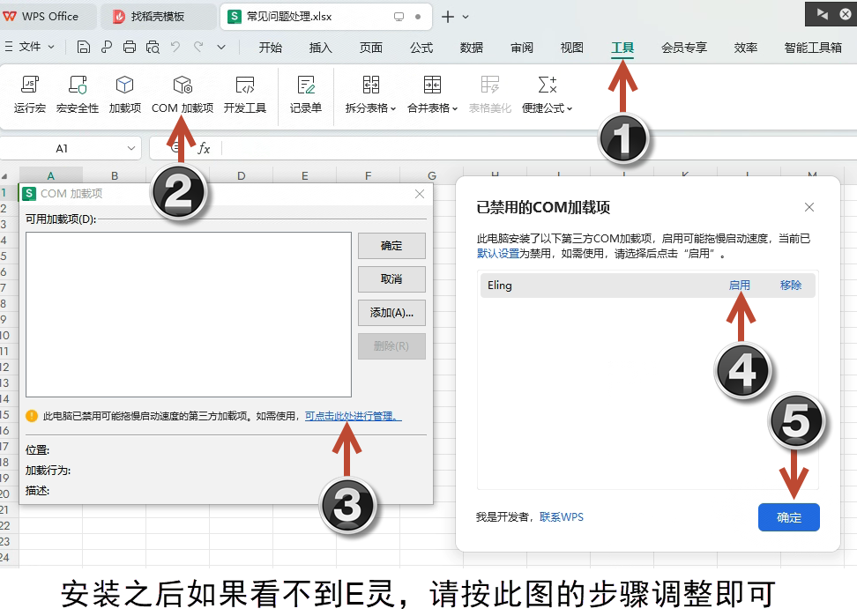Open the 文件 file menu
Screen dimensions: 857x616
coord(29,47)
